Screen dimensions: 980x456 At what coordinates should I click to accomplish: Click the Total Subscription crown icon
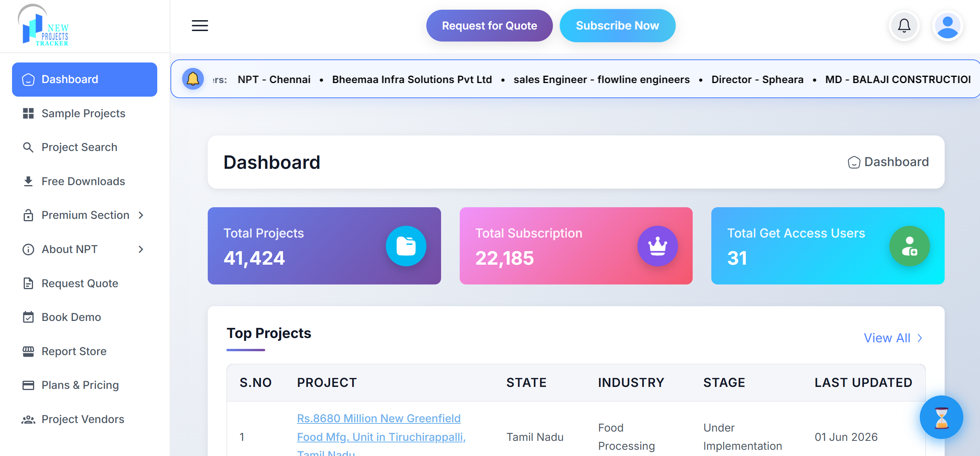tap(658, 246)
